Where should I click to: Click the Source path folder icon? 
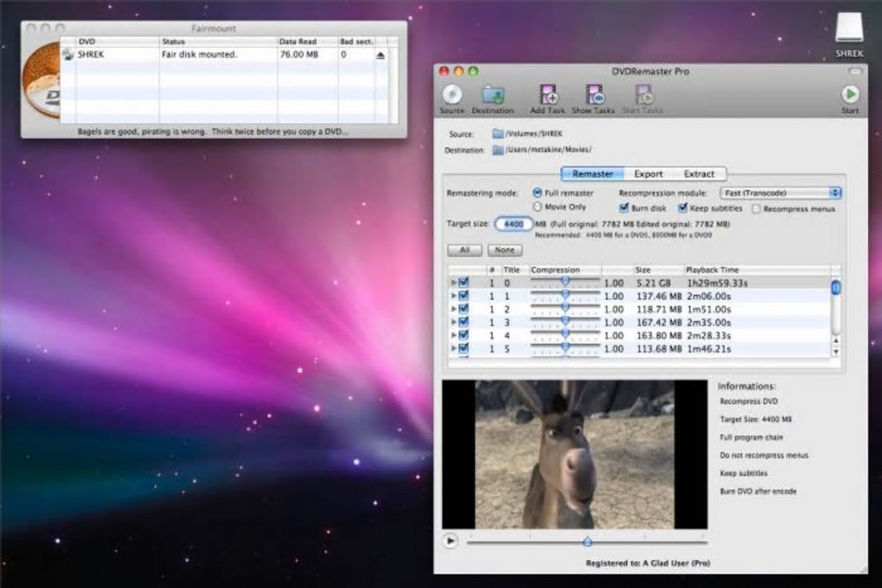[x=498, y=134]
